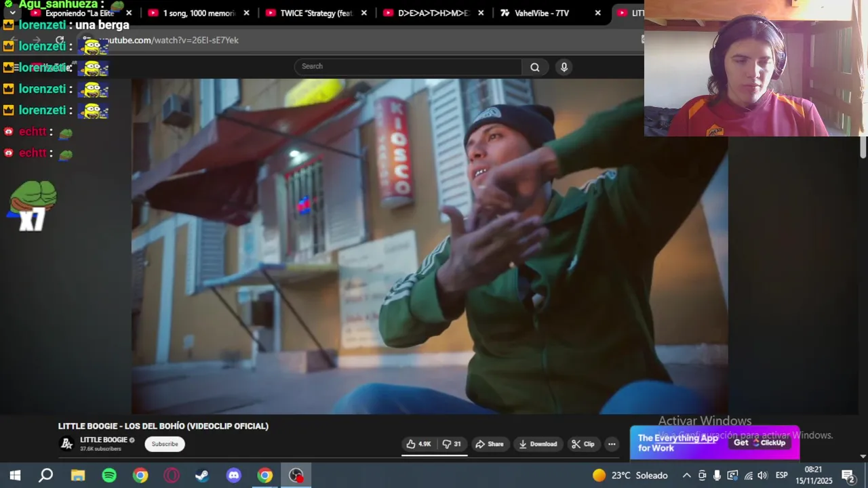The width and height of the screenshot is (868, 488).
Task: Open the tab search dropdown arrow
Action: [12, 13]
